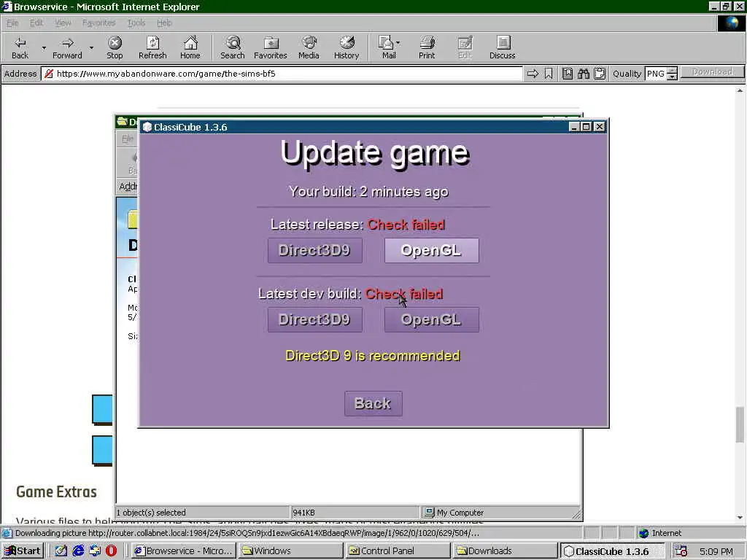Expand the Back button history dropdown arrow
The height and width of the screenshot is (560, 747).
pos(44,47)
